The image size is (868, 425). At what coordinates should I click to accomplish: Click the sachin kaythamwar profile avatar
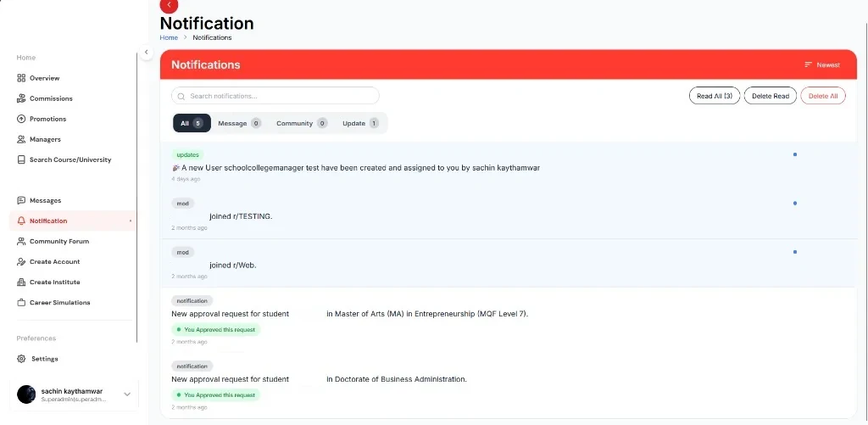26,394
